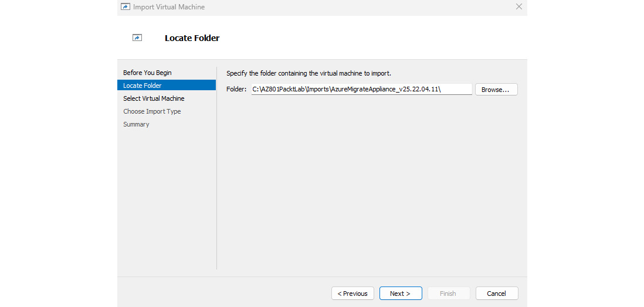Go back with the Previous button
The width and height of the screenshot is (644, 307).
coord(352,294)
